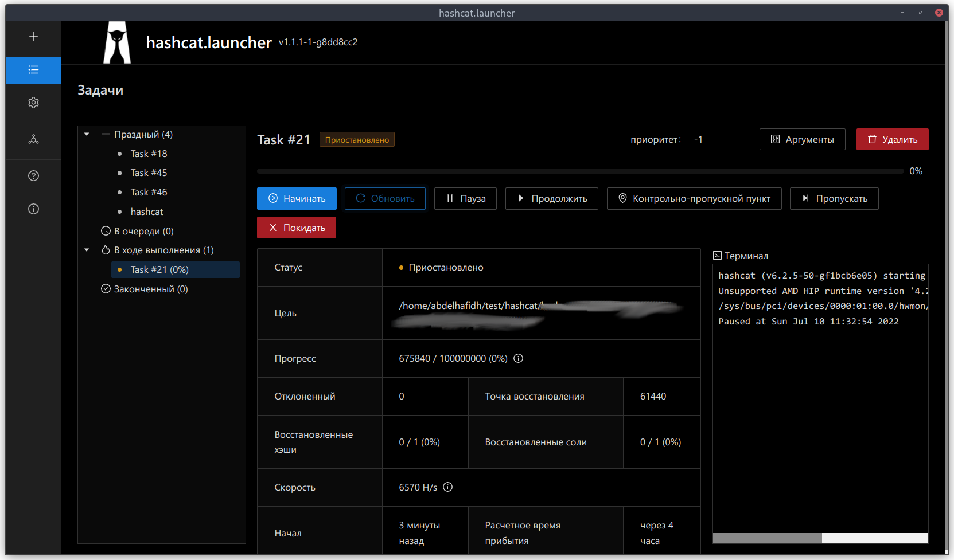The width and height of the screenshot is (954, 560).
Task: Click the Терминал terminal icon
Action: [717, 256]
